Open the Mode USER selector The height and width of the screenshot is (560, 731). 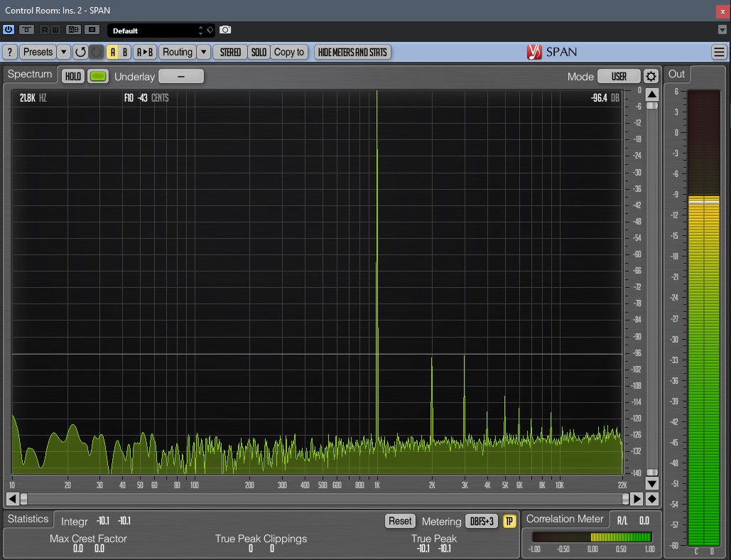[619, 77]
